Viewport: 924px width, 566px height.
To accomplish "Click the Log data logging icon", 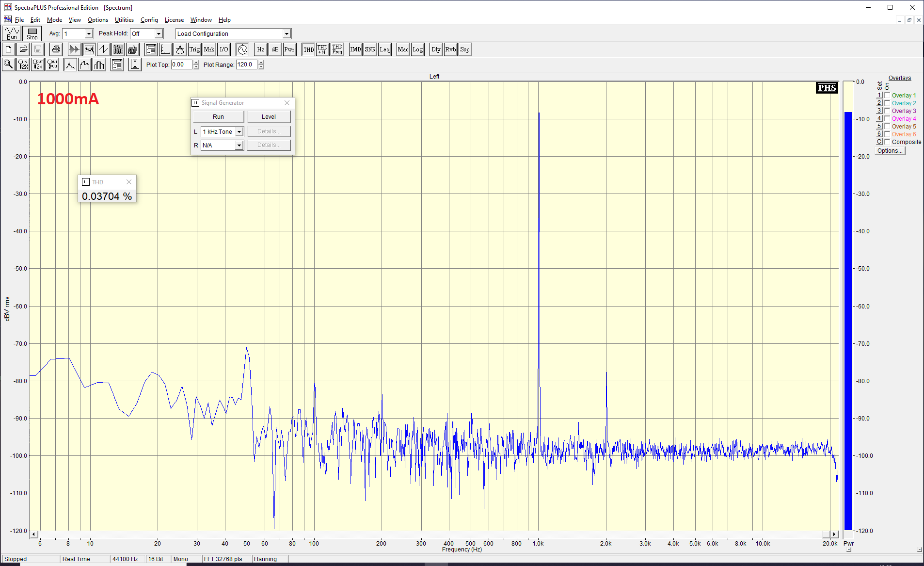I will coord(418,49).
